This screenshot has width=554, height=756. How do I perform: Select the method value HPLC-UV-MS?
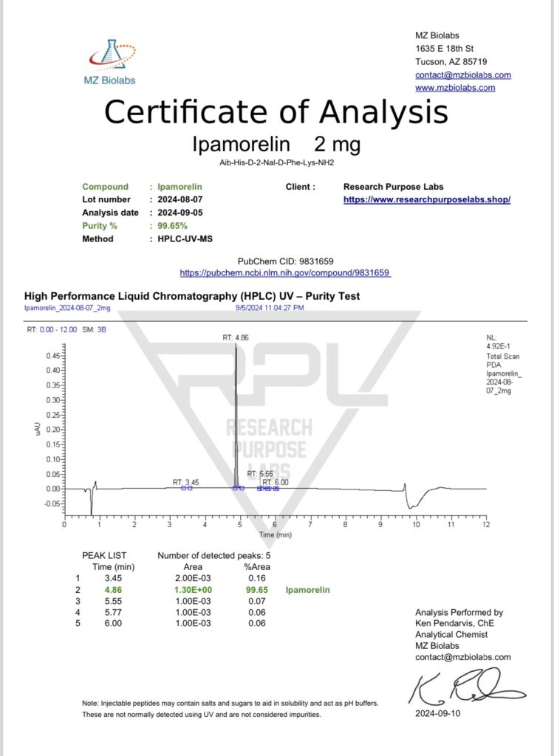pyautogui.click(x=184, y=238)
